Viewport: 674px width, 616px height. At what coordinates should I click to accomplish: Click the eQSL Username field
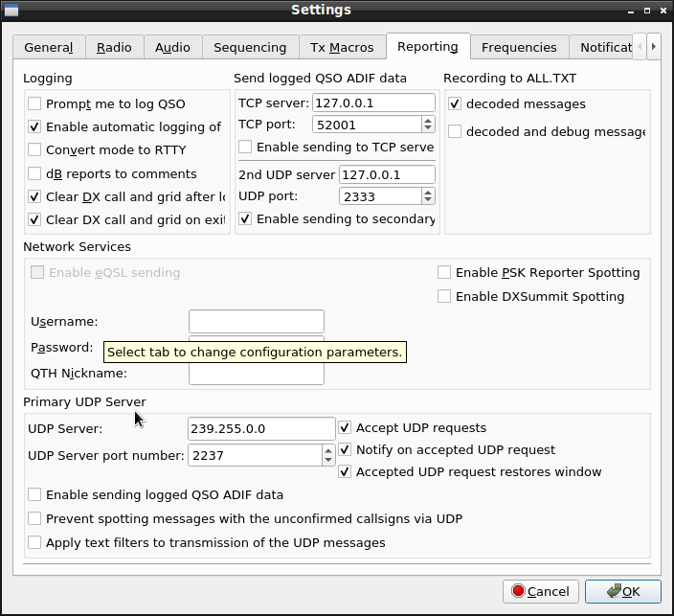tap(257, 321)
